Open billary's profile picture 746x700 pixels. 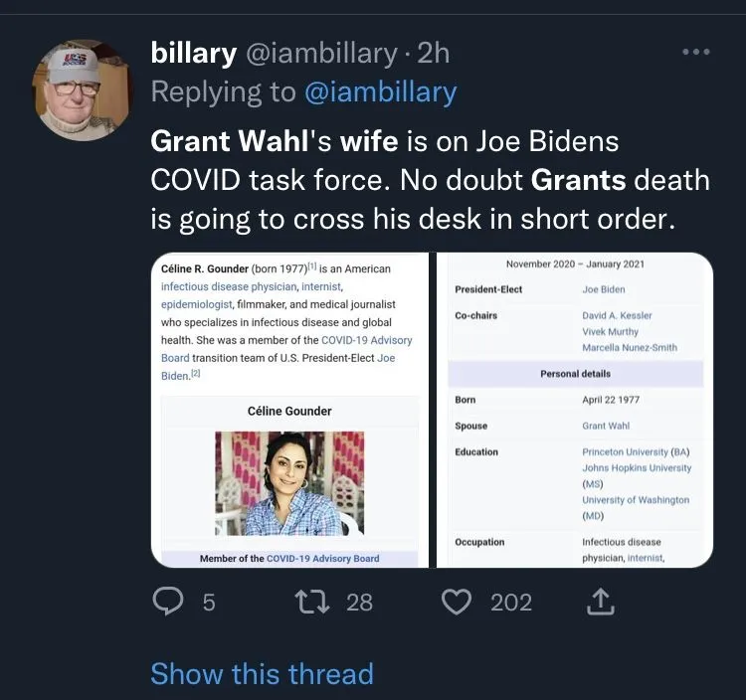(x=82, y=90)
